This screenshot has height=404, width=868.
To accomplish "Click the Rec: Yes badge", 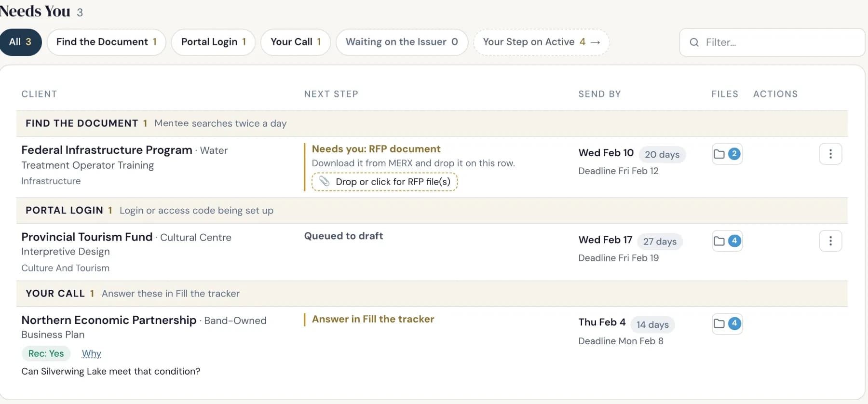I will coord(46,353).
